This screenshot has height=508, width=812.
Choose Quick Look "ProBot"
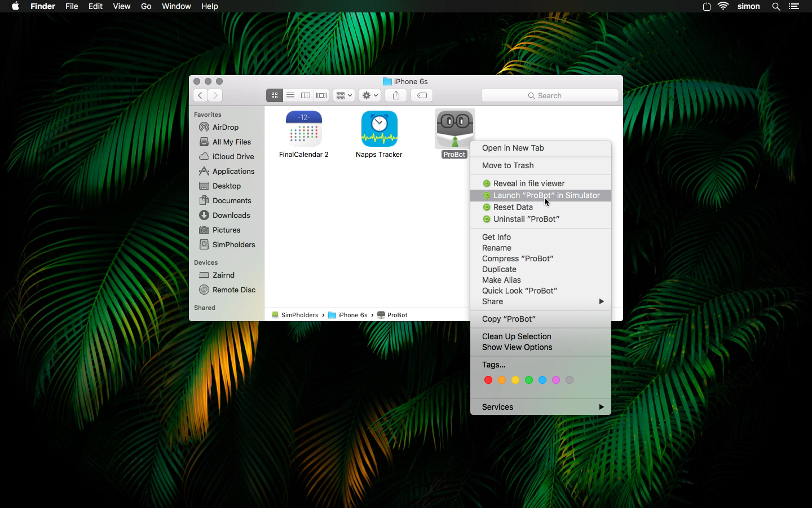[x=541, y=291]
